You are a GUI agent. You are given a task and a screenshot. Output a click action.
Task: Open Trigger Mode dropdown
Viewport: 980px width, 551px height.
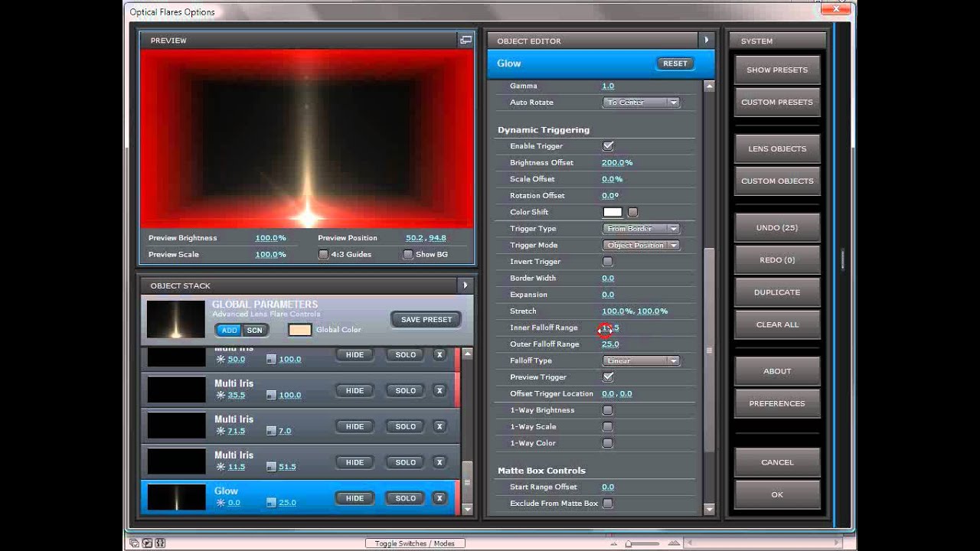pos(642,245)
